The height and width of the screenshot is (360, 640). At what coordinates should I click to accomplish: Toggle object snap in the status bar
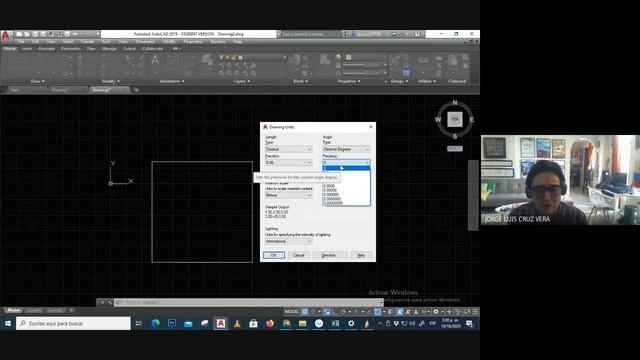(x=378, y=312)
